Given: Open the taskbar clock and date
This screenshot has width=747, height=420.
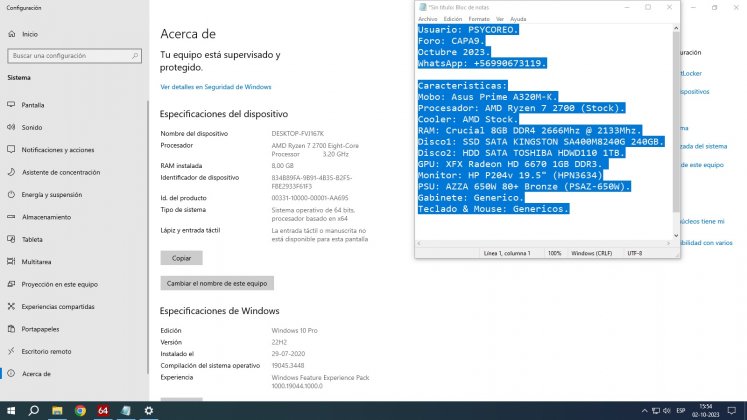Looking at the screenshot, I should pos(706,410).
